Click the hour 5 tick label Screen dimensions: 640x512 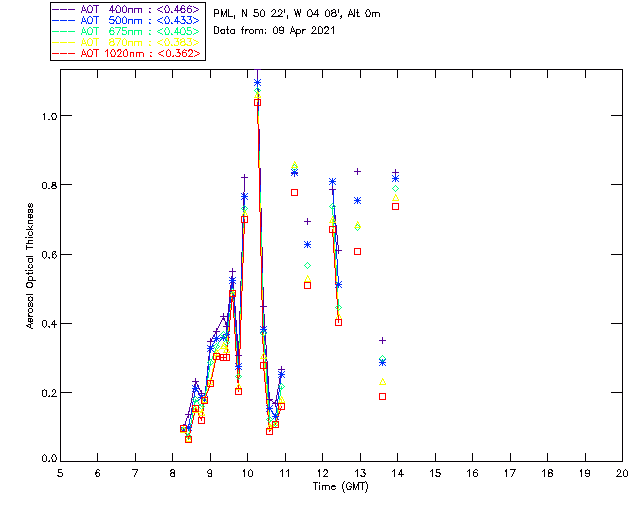point(60,473)
